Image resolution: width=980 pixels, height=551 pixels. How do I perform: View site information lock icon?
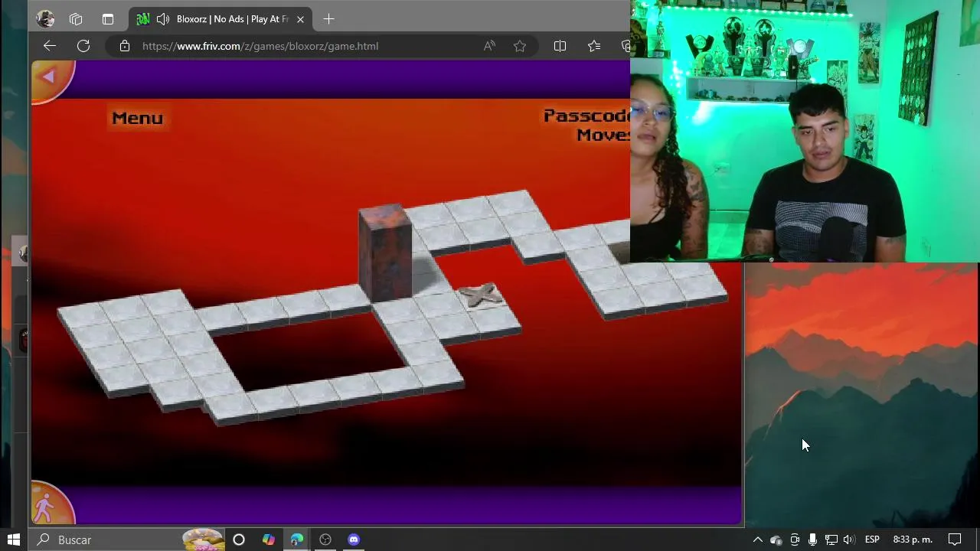click(x=125, y=46)
